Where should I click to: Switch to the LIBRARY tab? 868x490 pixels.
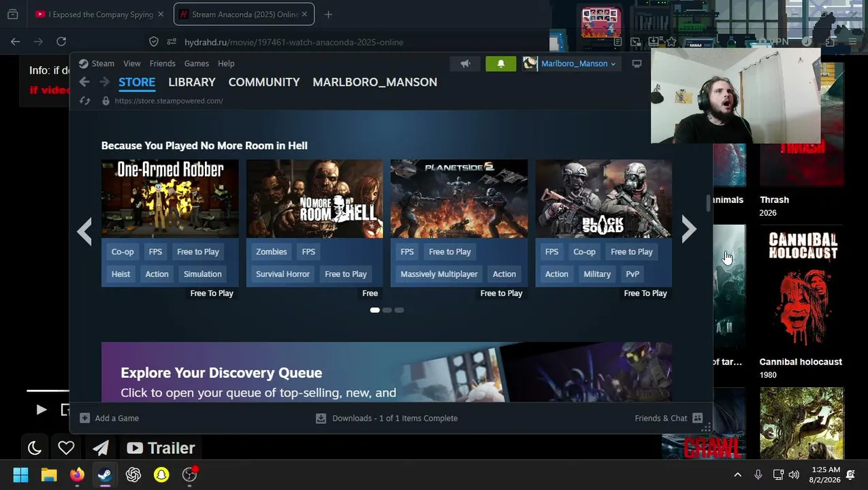click(192, 82)
